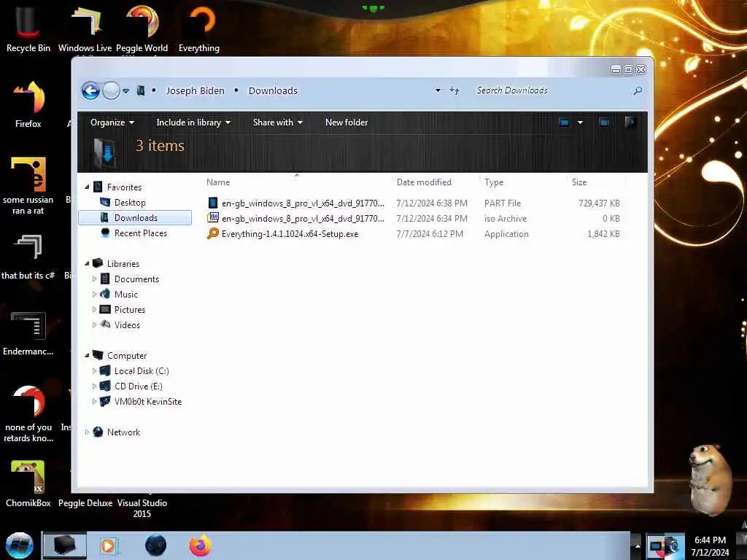Viewport: 747px width, 560px height.
Task: Click the Explorer taskbar button
Action: pos(65,545)
